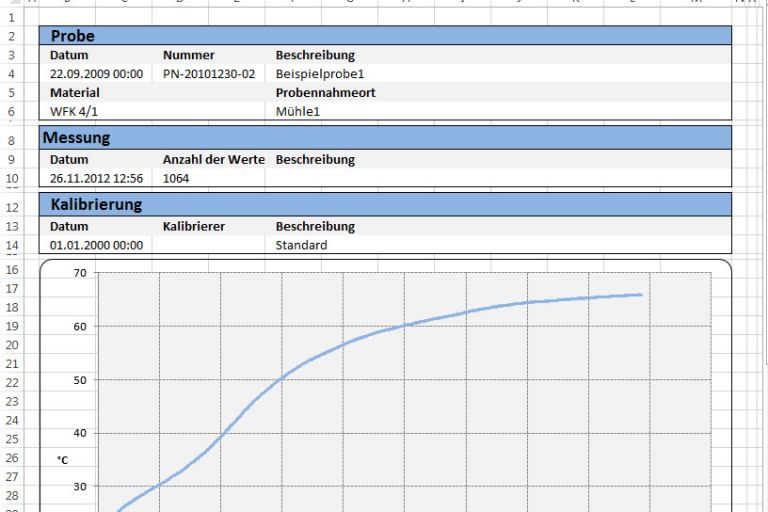Click cell containing PN-20101230-02
Screen dimensions: 768x512
point(208,74)
